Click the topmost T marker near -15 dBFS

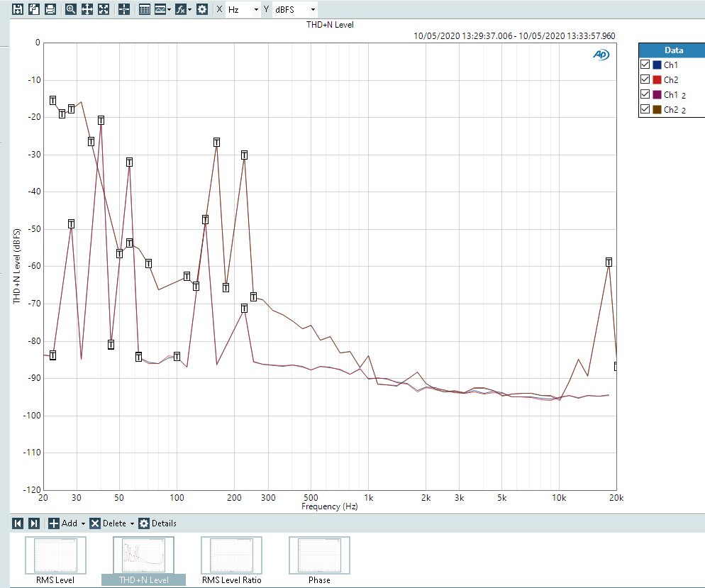52,100
